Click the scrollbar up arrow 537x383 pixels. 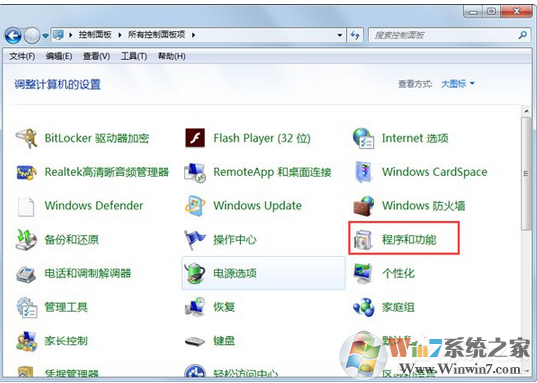pyautogui.click(x=526, y=111)
